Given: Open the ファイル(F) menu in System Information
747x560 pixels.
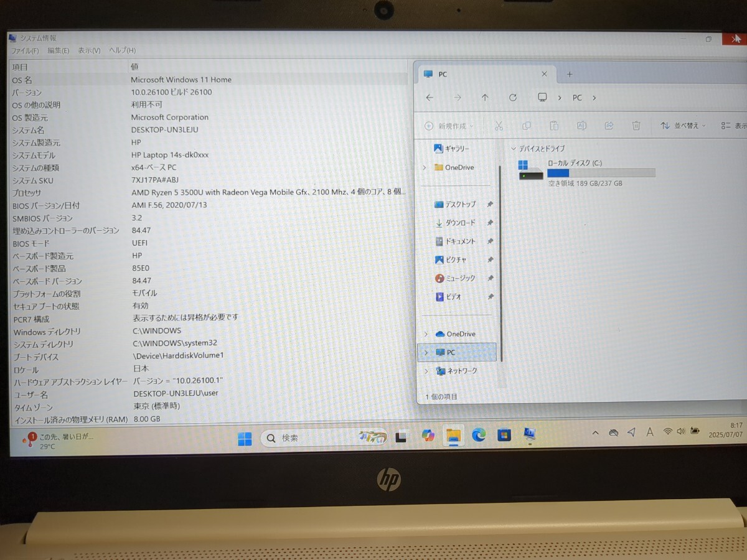Looking at the screenshot, I should 25,51.
